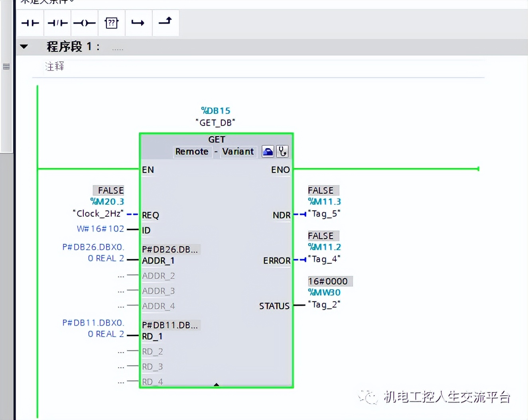Open the Remote selector on the GET block
The width and height of the screenshot is (528, 420).
click(x=192, y=151)
